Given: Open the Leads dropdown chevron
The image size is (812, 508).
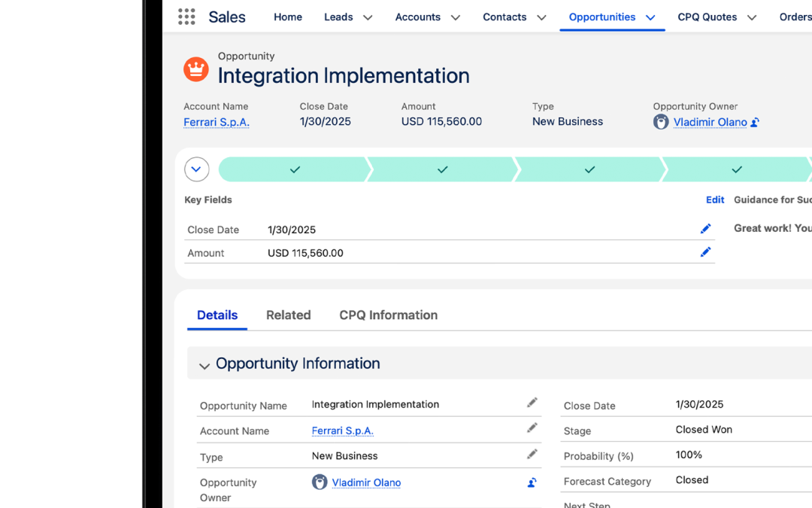Looking at the screenshot, I should [368, 17].
